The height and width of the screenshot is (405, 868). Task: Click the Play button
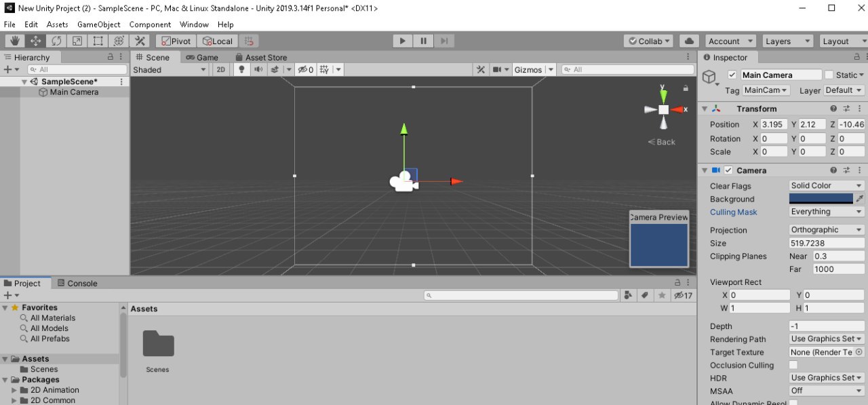coord(403,41)
